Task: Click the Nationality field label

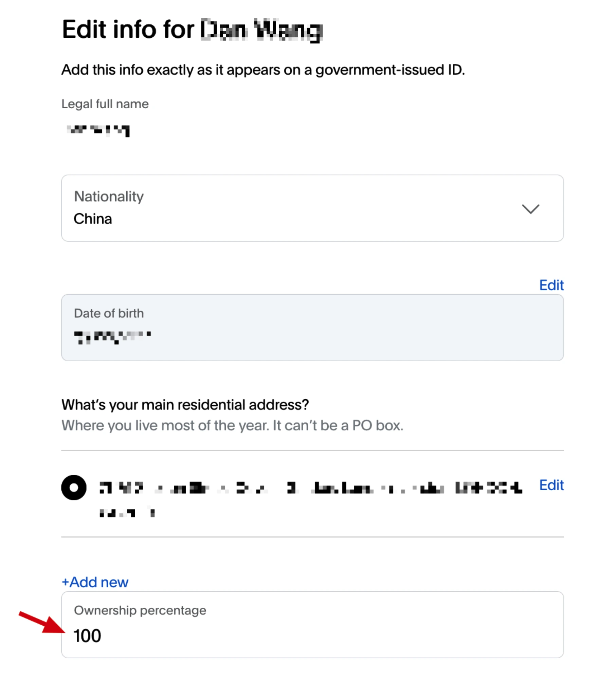Action: tap(109, 196)
